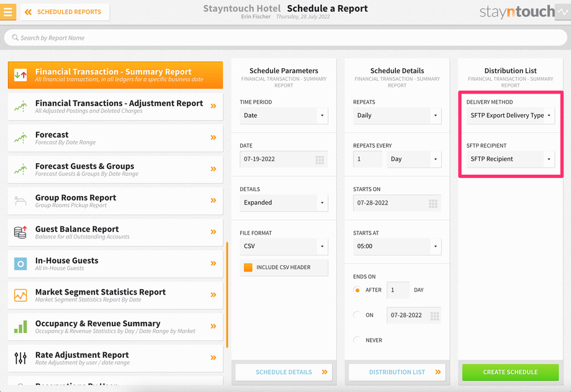Image resolution: width=571 pixels, height=392 pixels.
Task: Click the Distribution List button
Action: click(397, 372)
